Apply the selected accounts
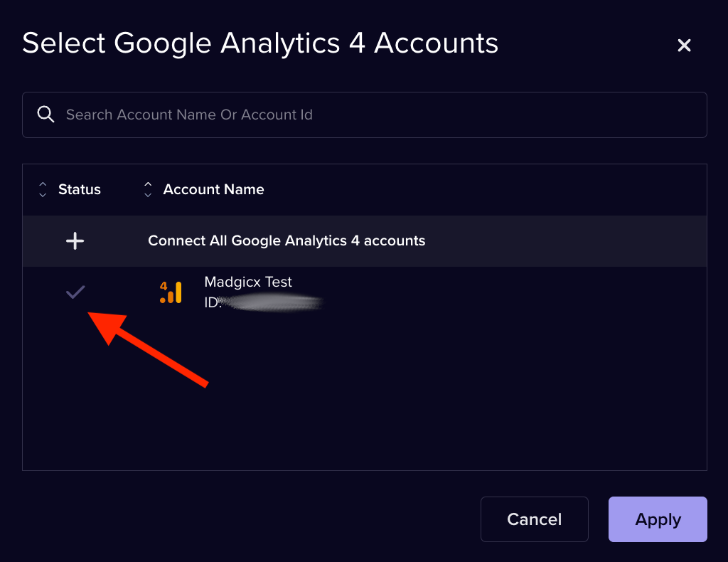728x562 pixels. (658, 519)
